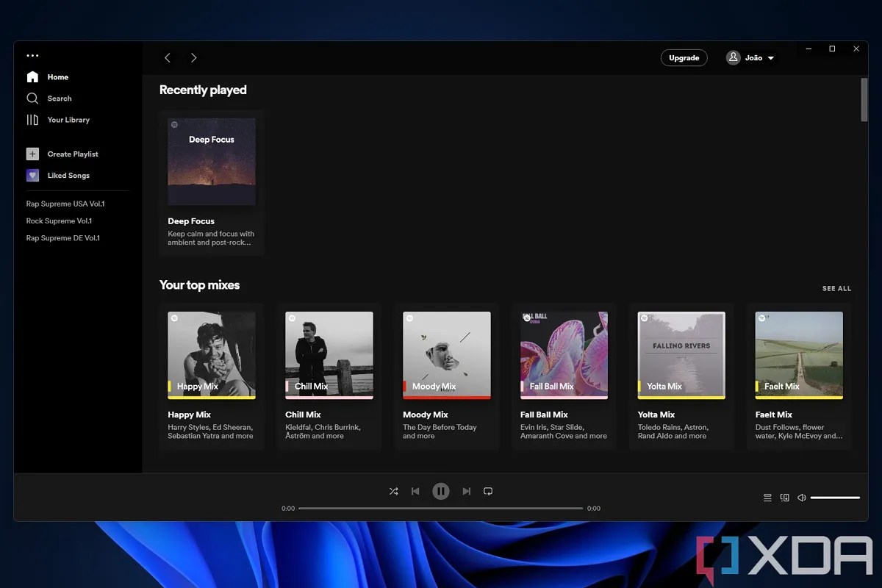Viewport: 882px width, 588px height.
Task: Click the vertical scrollbar thumb
Action: click(x=864, y=99)
